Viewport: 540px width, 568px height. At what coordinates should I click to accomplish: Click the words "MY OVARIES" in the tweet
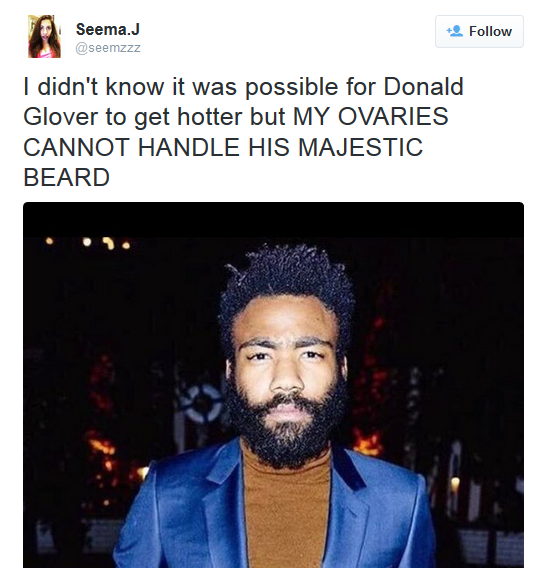pyautogui.click(x=371, y=117)
